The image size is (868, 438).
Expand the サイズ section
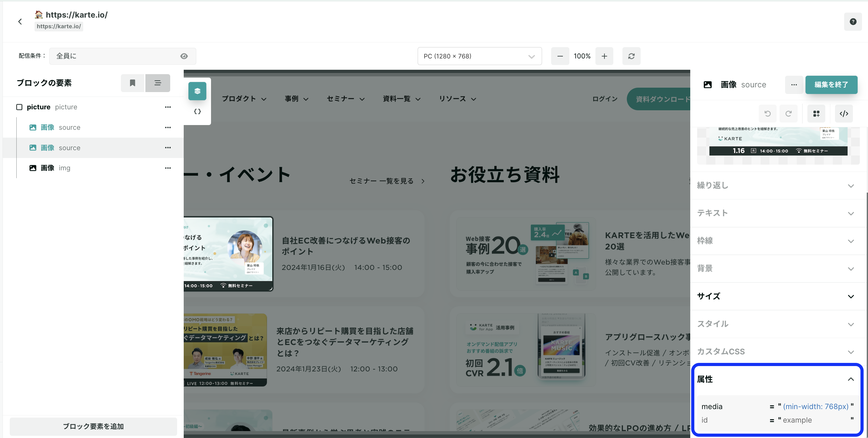(x=778, y=296)
